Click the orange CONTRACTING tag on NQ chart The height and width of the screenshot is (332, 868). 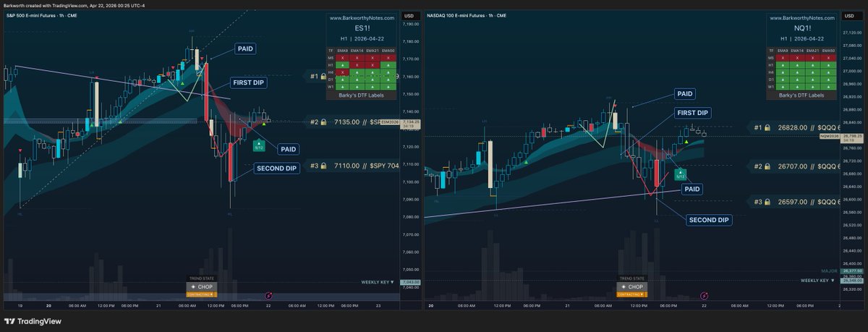(x=631, y=294)
